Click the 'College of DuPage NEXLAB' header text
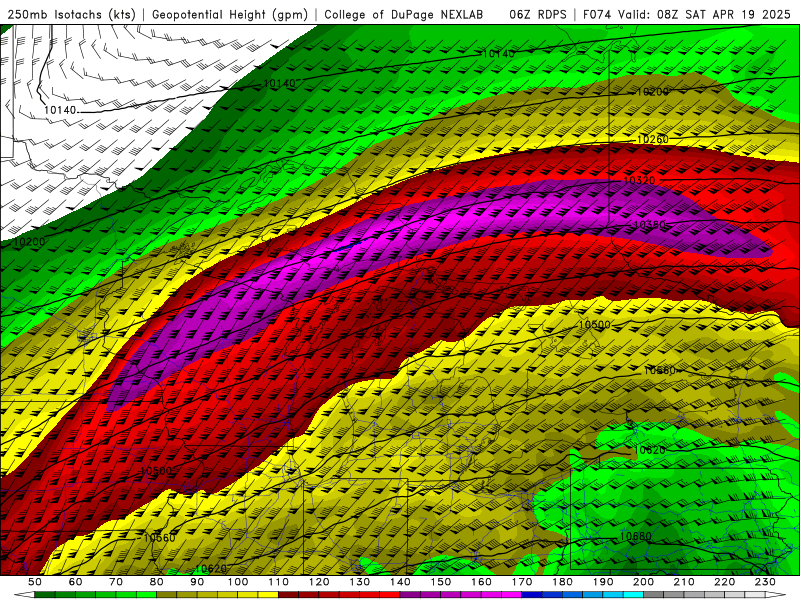The height and width of the screenshot is (600, 800). click(x=404, y=15)
